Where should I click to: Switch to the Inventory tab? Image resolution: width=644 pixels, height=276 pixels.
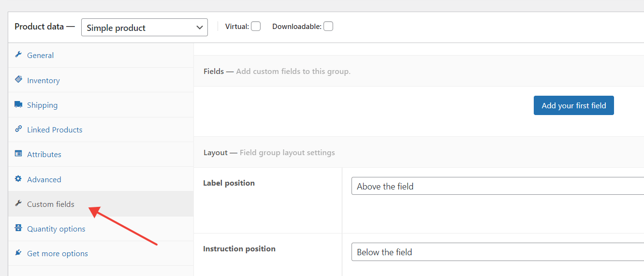[x=101, y=80]
